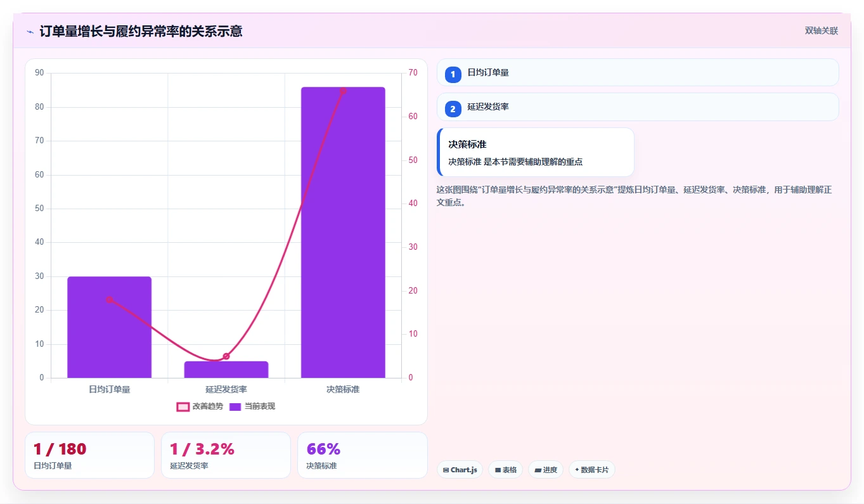Image resolution: width=864 pixels, height=504 pixels.
Task: Select the Chart.js tag
Action: [460, 470]
